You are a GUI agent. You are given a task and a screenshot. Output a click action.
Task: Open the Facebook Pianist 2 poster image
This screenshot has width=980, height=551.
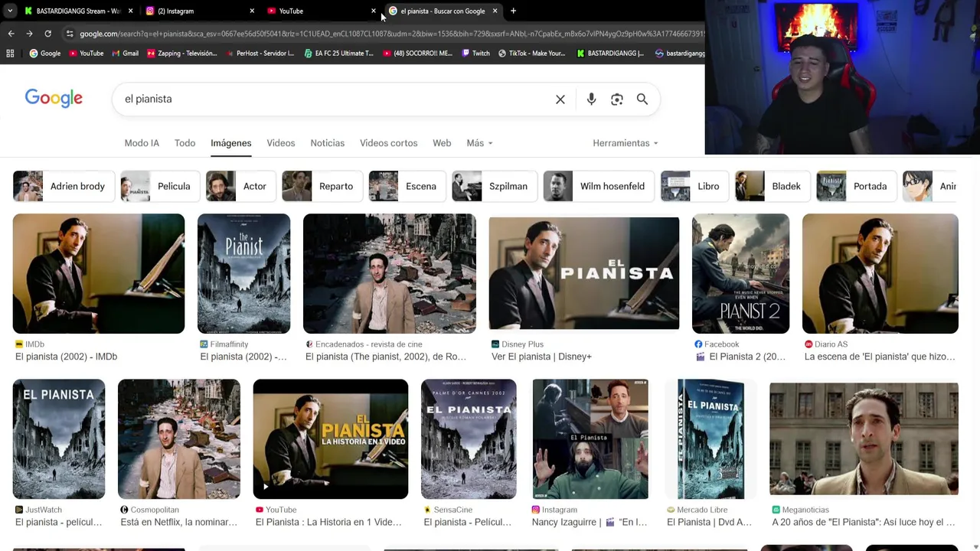pos(740,273)
